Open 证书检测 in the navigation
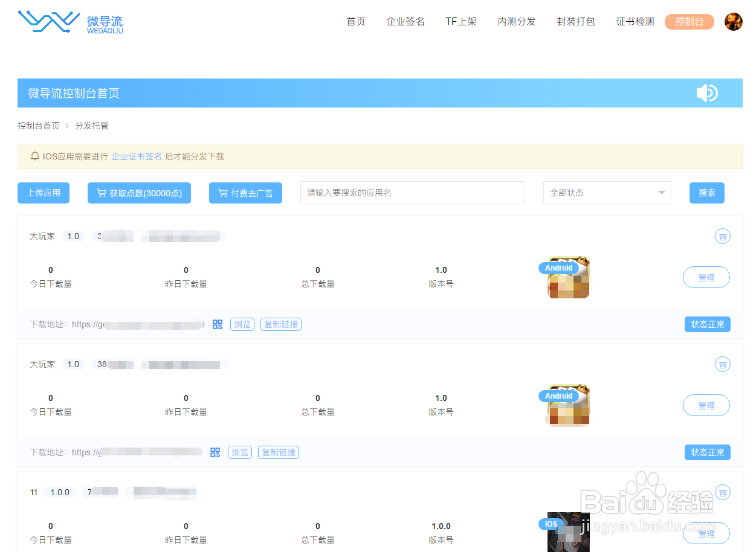The image size is (756, 552). (x=635, y=22)
